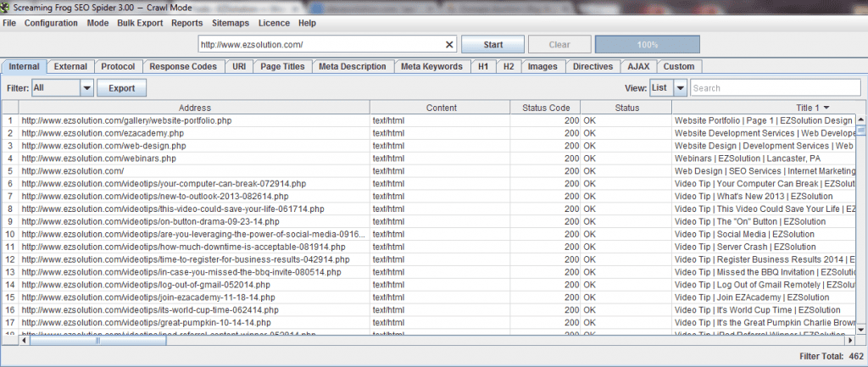Switch to the Custom tab
The width and height of the screenshot is (868, 367).
point(679,66)
